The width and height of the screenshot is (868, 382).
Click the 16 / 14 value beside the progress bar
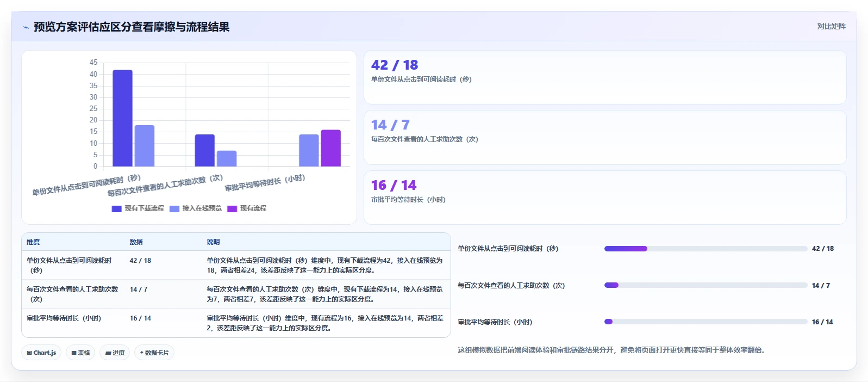tap(822, 322)
